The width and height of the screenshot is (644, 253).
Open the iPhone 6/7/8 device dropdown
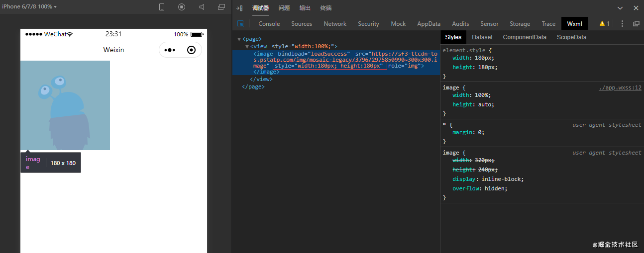point(29,7)
